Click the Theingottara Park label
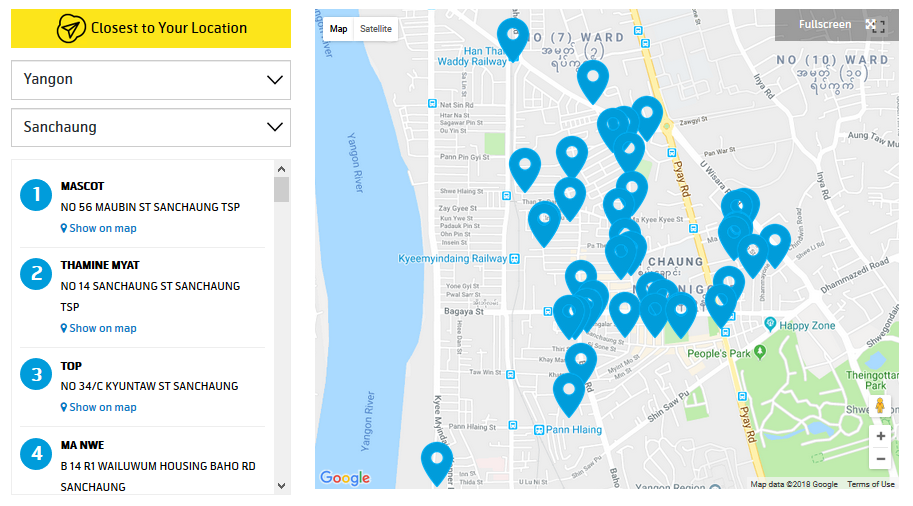 coord(872,380)
